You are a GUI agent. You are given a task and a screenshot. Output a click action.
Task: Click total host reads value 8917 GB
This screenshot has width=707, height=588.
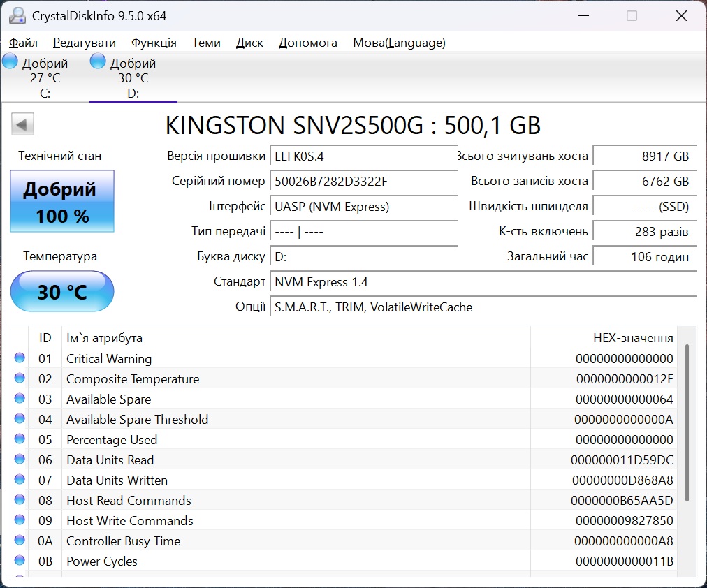click(645, 156)
